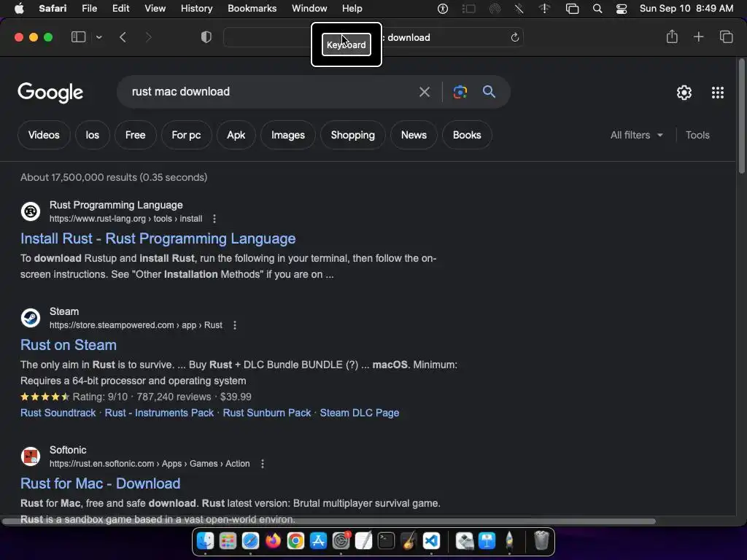Screen dimensions: 747x560
Task: Select the Ios filter chip
Action: (x=93, y=135)
